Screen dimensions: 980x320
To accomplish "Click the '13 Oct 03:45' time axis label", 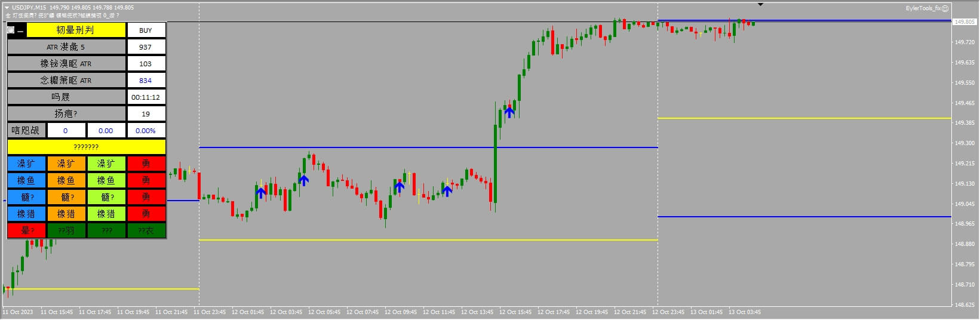I will click(745, 312).
